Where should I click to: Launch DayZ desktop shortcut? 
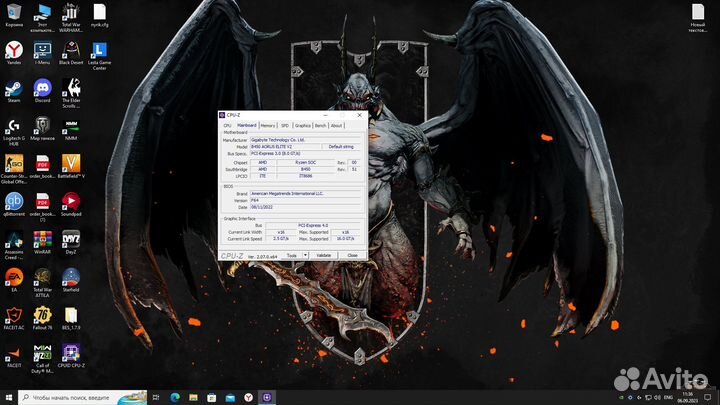click(71, 242)
